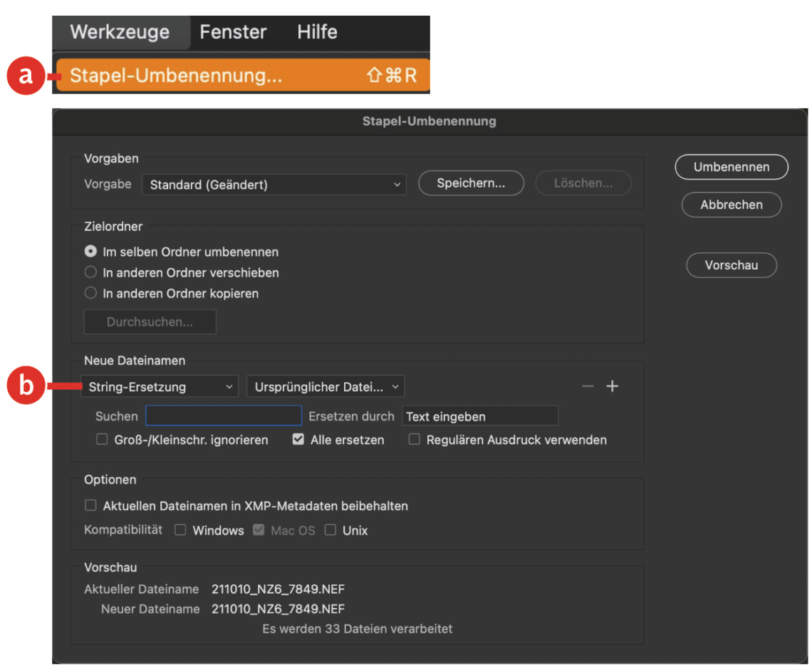This screenshot has width=812, height=670.
Task: Enable Unix compatibility checkbox
Action: pos(330,530)
